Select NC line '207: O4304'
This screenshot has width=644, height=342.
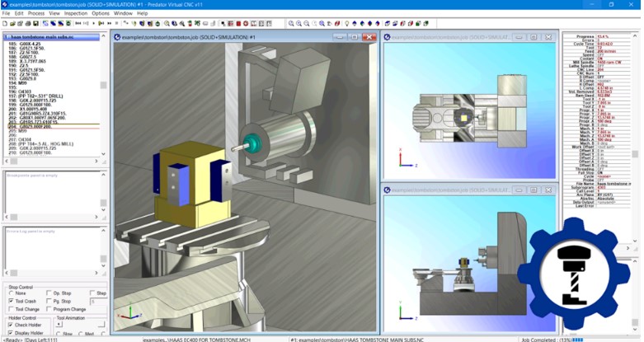tap(20, 139)
